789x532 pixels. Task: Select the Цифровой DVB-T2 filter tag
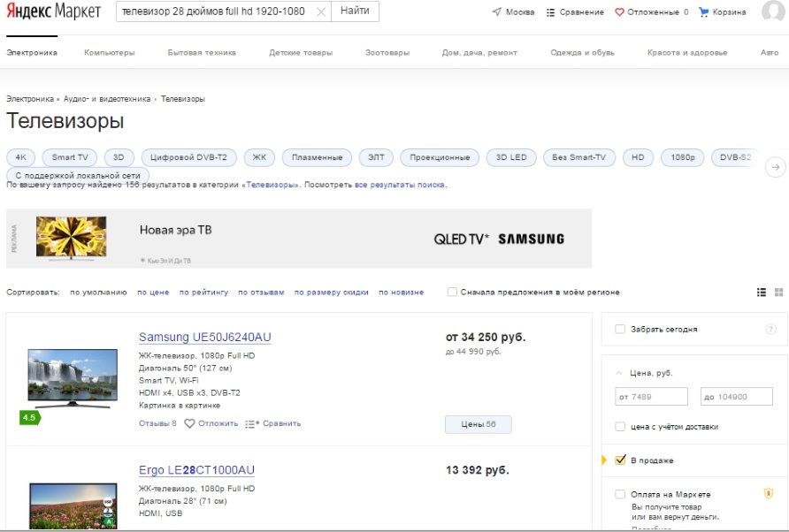coord(188,157)
